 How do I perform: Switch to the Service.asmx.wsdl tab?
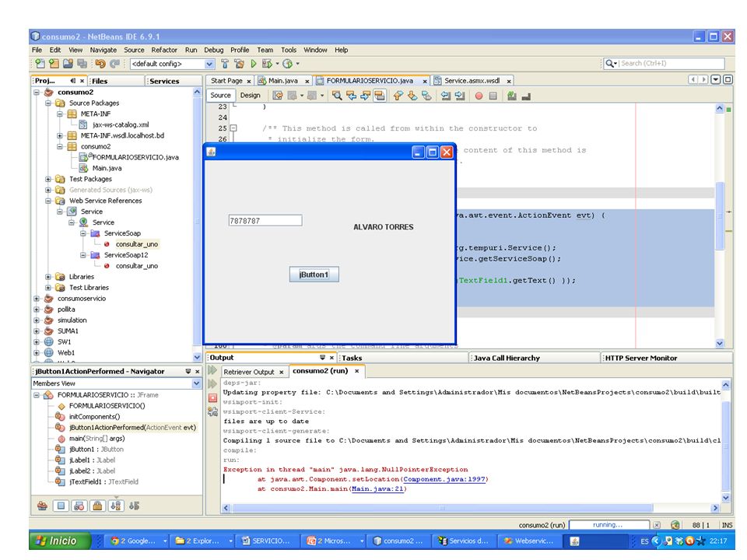472,81
